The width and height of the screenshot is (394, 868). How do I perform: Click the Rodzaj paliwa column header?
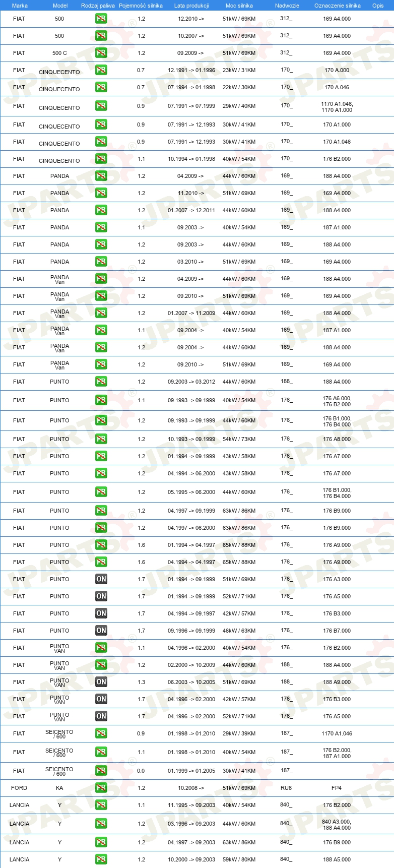98,6
